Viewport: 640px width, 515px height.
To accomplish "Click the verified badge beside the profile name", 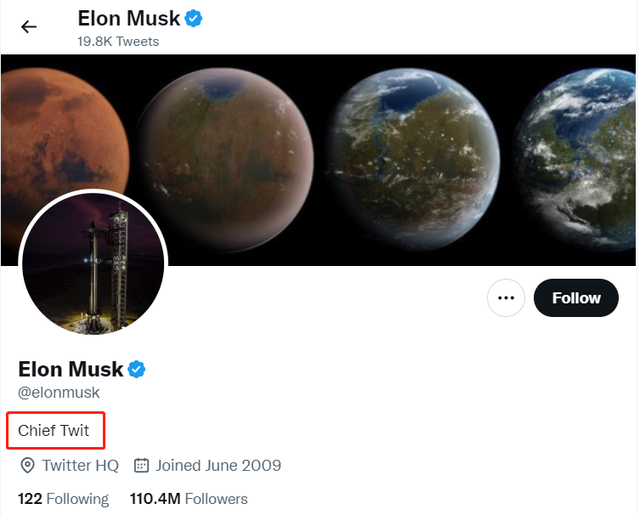I will [x=137, y=369].
